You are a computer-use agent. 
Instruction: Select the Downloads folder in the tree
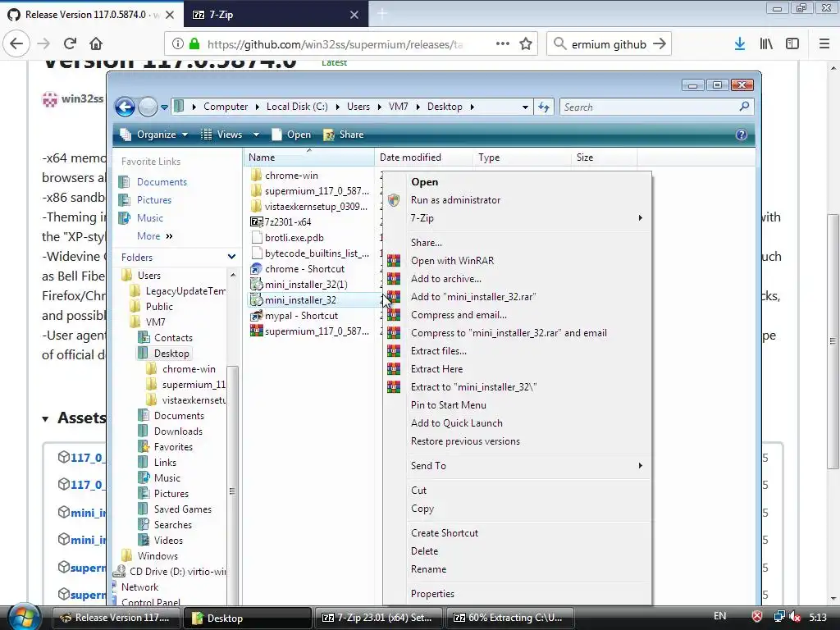(x=178, y=431)
